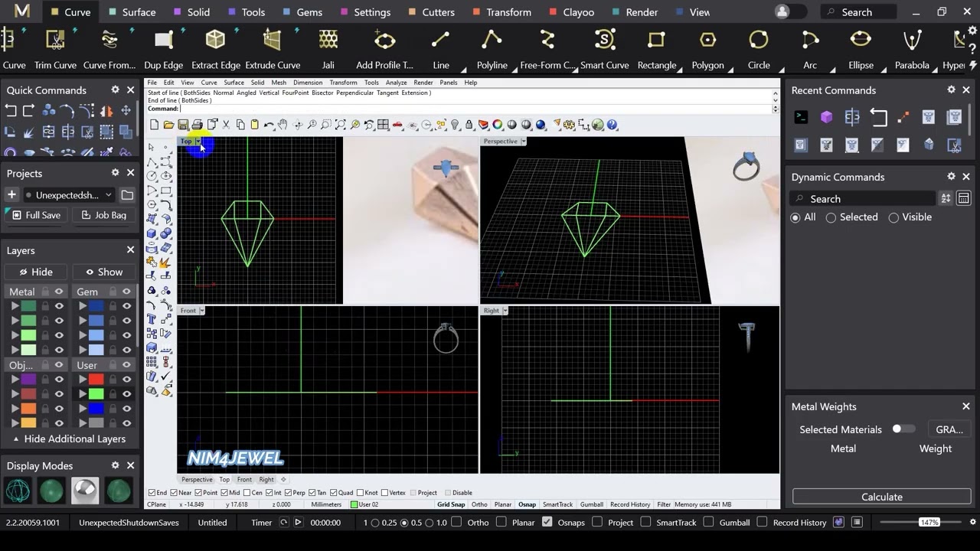This screenshot has width=980, height=551.
Task: Open the Dimension menu in Rhino
Action: [308, 83]
